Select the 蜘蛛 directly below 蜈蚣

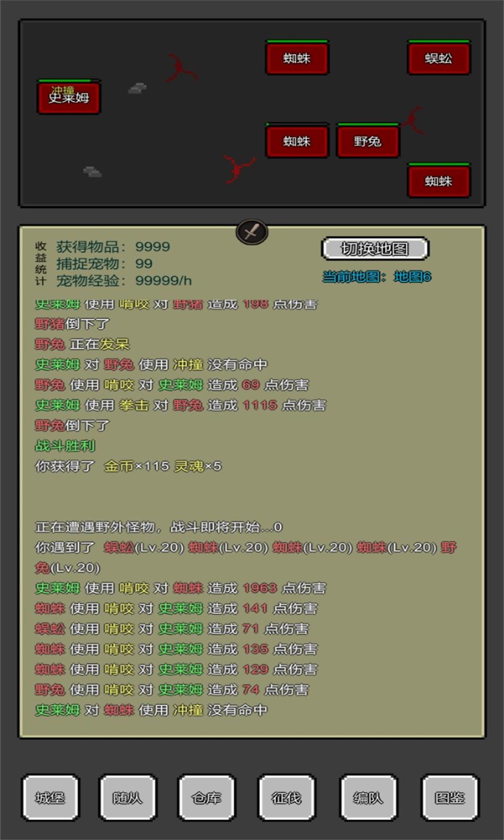click(x=438, y=182)
